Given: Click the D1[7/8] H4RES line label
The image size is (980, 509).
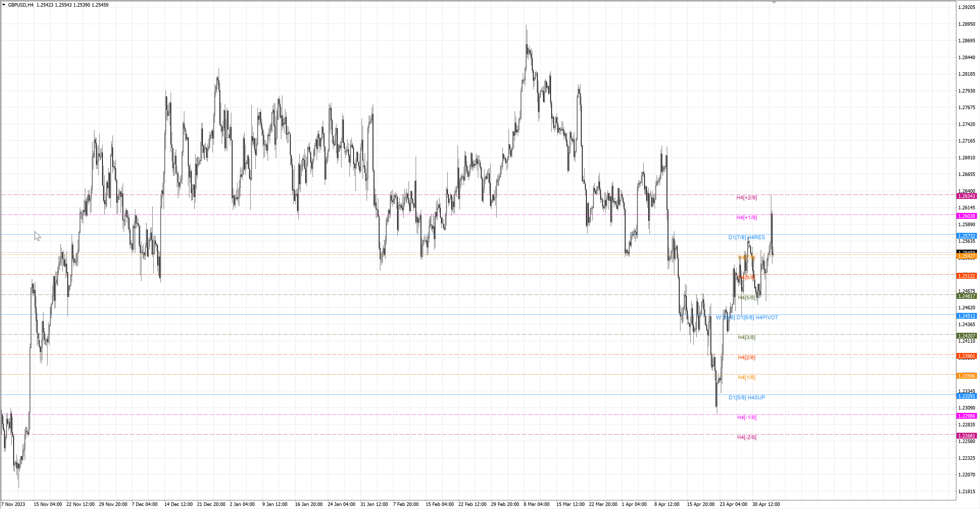Looking at the screenshot, I should coord(746,238).
